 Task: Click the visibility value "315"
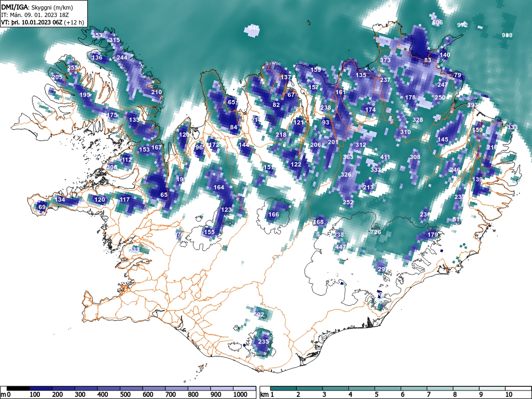click(x=115, y=40)
